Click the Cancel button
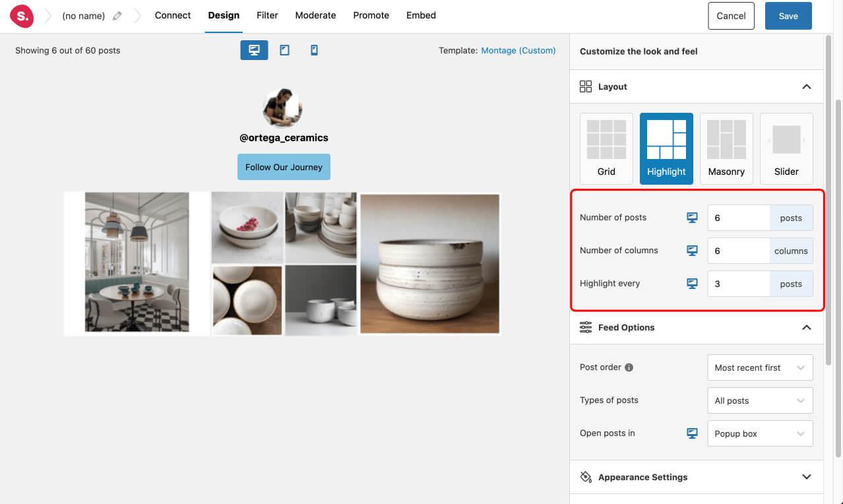Screen dimensions: 843x504 pos(731,16)
